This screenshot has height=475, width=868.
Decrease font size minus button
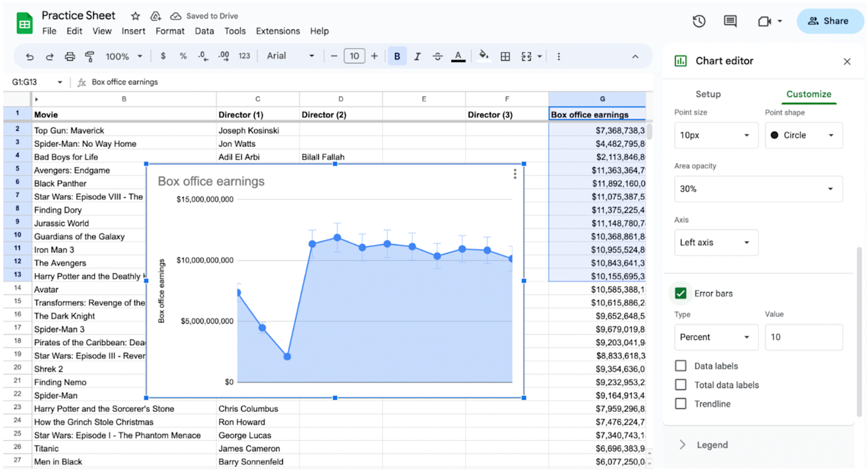(x=334, y=56)
